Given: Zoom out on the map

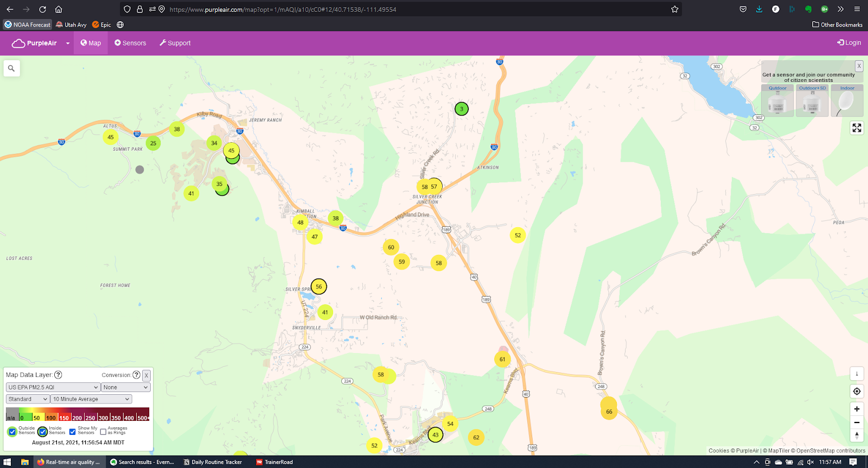Looking at the screenshot, I should point(857,422).
